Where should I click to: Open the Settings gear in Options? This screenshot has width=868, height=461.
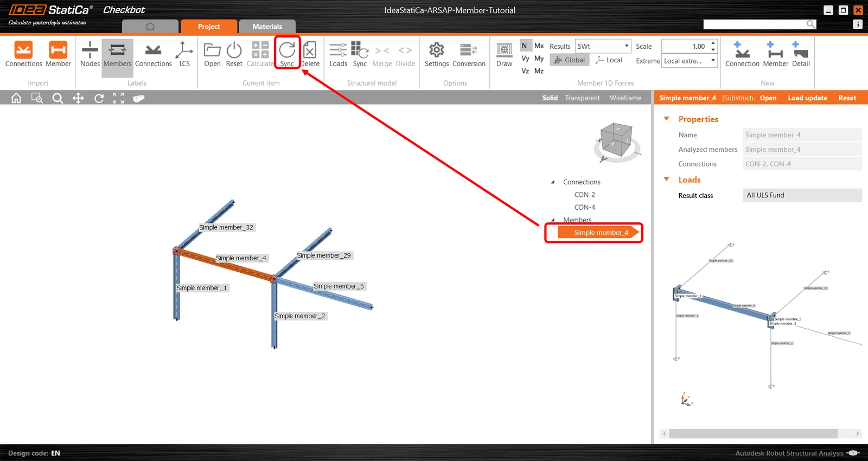click(437, 54)
